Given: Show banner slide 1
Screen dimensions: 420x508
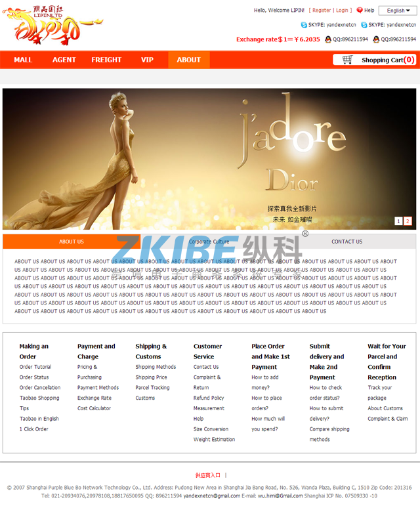Looking at the screenshot, I should tap(398, 221).
